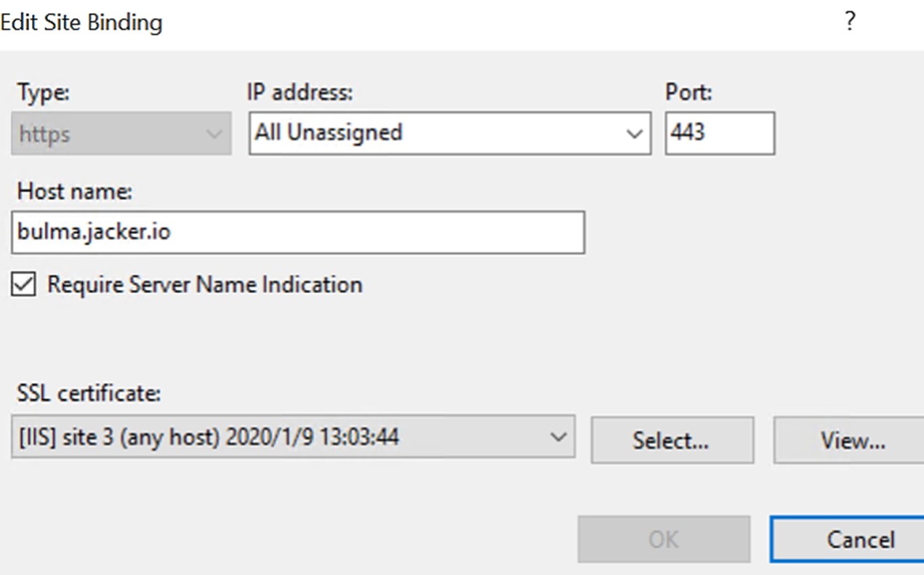924x575 pixels.
Task: Select the certificate labeled [IIS] site 3
Action: [x=291, y=437]
